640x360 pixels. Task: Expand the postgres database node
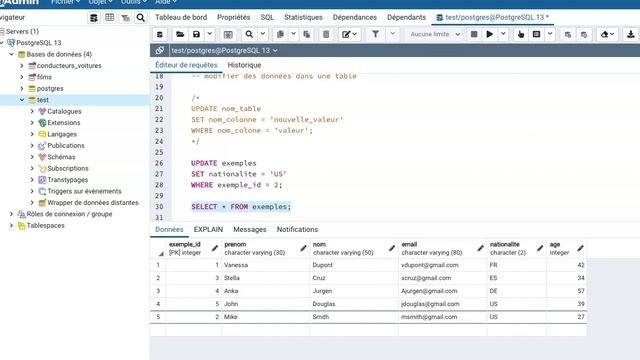(22, 88)
